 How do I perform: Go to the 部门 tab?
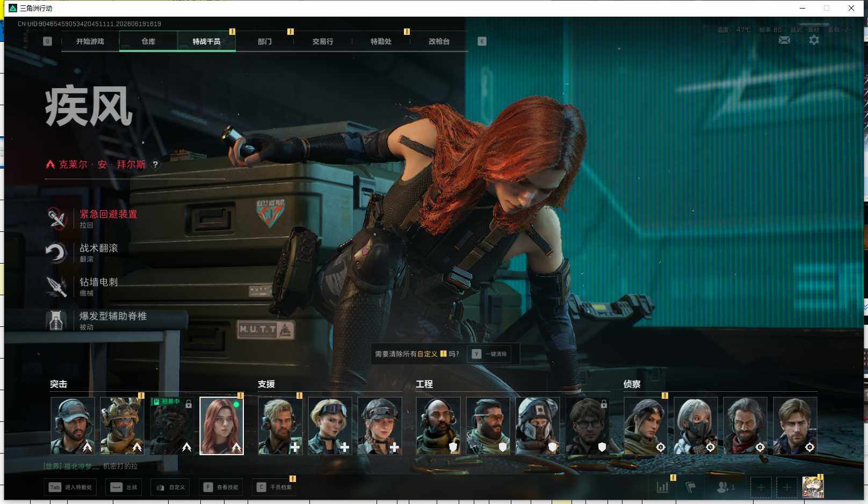point(264,41)
